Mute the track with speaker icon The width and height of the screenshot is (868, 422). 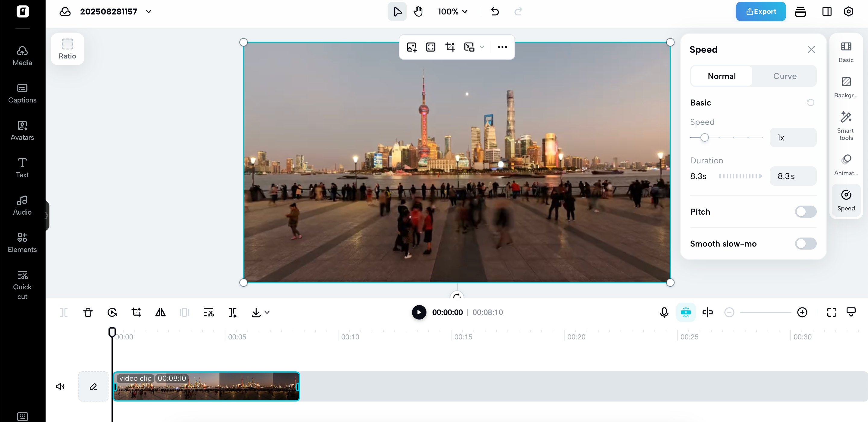60,386
